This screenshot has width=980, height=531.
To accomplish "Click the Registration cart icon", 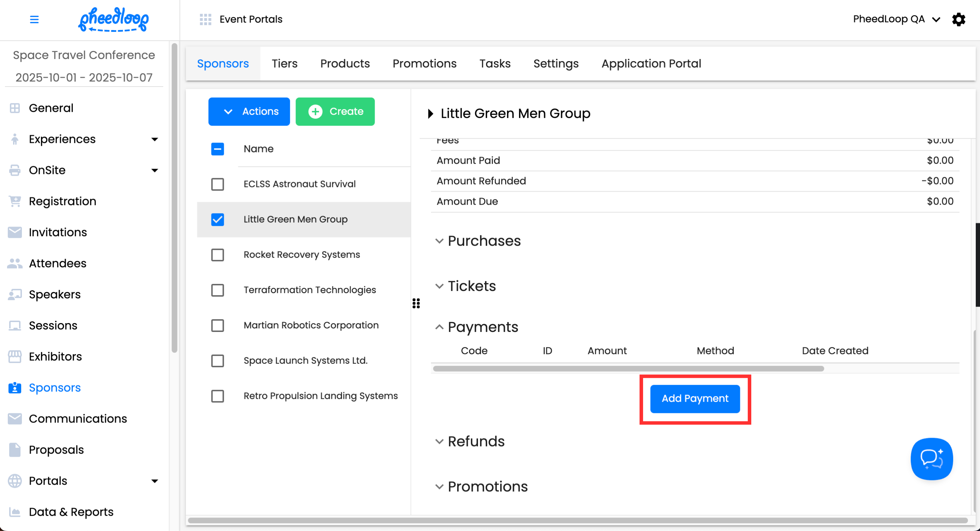I will click(14, 201).
